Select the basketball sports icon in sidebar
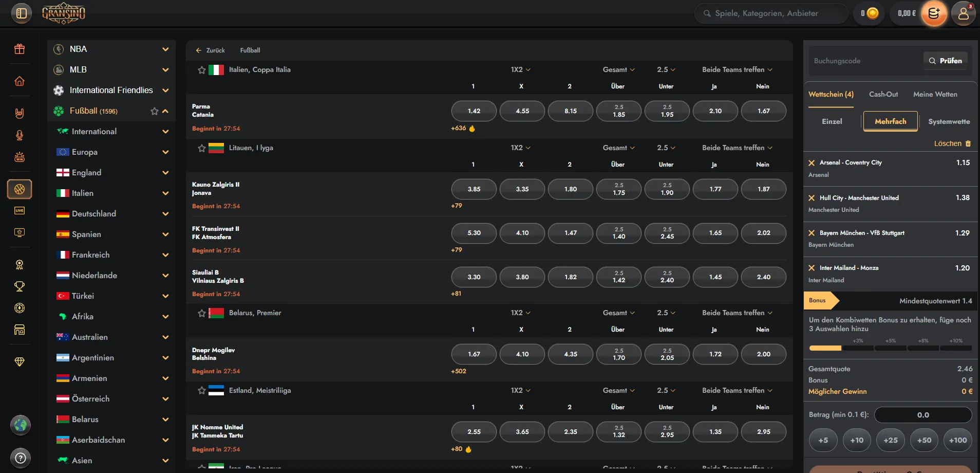Image resolution: width=980 pixels, height=473 pixels. point(20,189)
